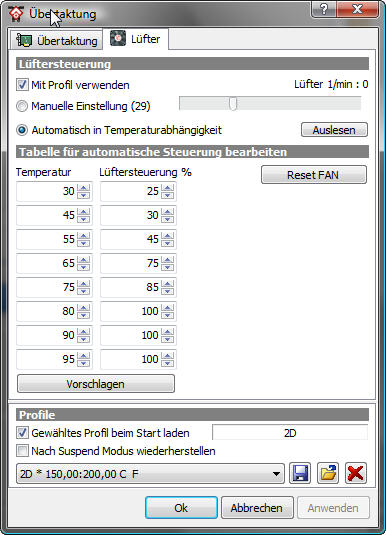Increase the fan control 85 percent spinner
This screenshot has width=386, height=535.
coord(167,284)
